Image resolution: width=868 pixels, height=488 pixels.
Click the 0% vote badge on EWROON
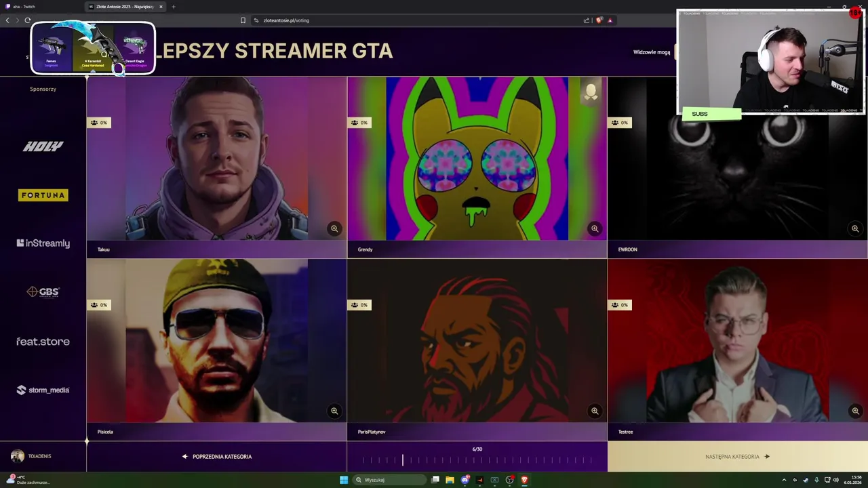click(620, 123)
